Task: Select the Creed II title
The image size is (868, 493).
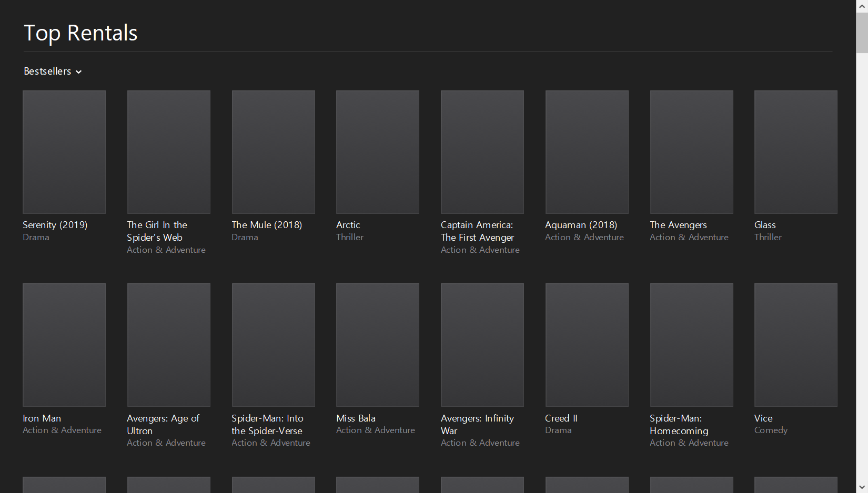Action: click(x=561, y=418)
